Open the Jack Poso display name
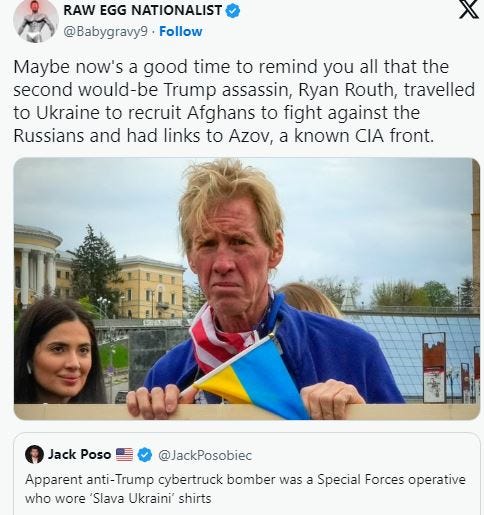 [80, 454]
